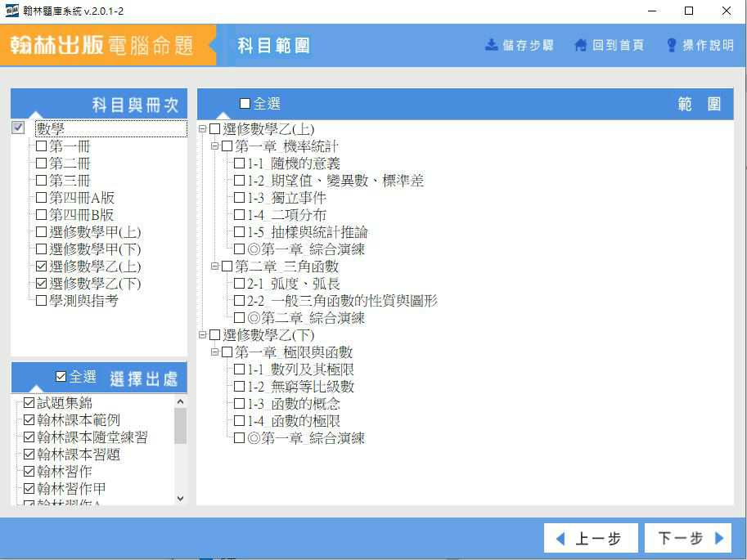Check the 全選 checkbox in the 範圍 header
This screenshot has height=560, width=747.
click(x=245, y=103)
